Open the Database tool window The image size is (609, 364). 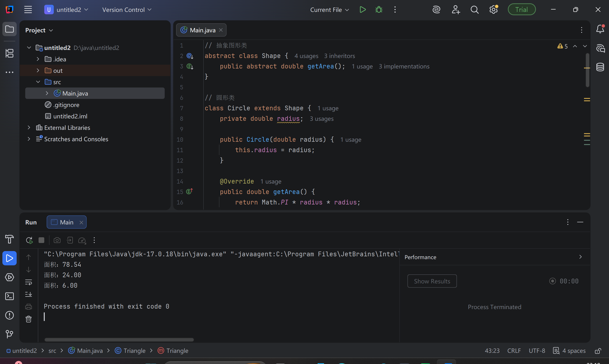[600, 67]
